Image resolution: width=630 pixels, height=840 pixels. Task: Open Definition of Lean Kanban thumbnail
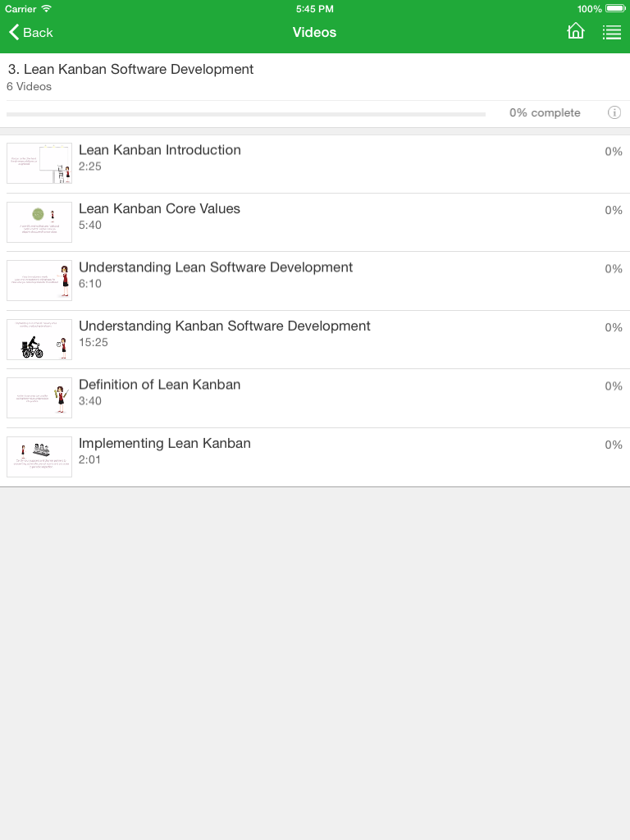39,398
